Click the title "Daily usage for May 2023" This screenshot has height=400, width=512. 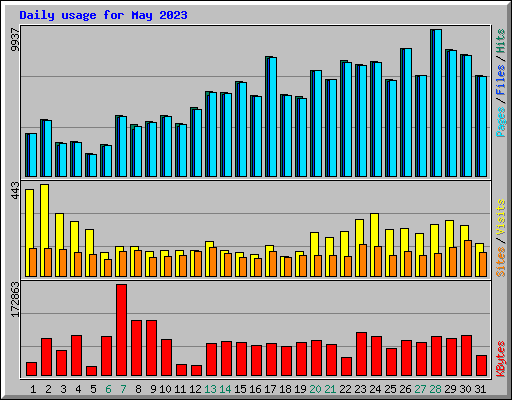pos(103,15)
